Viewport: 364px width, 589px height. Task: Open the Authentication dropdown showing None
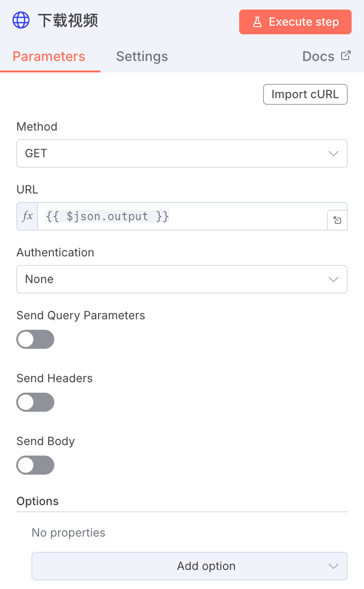pyautogui.click(x=182, y=279)
